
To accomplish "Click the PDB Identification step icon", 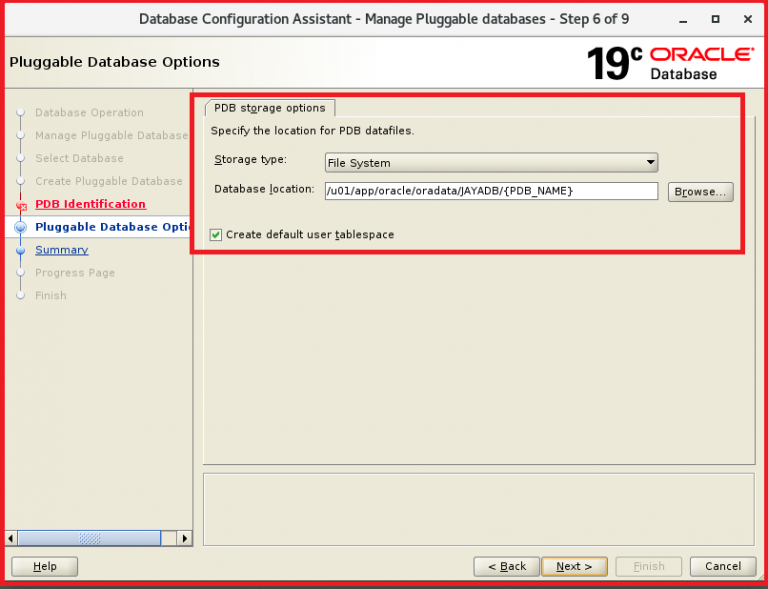I will click(x=20, y=205).
